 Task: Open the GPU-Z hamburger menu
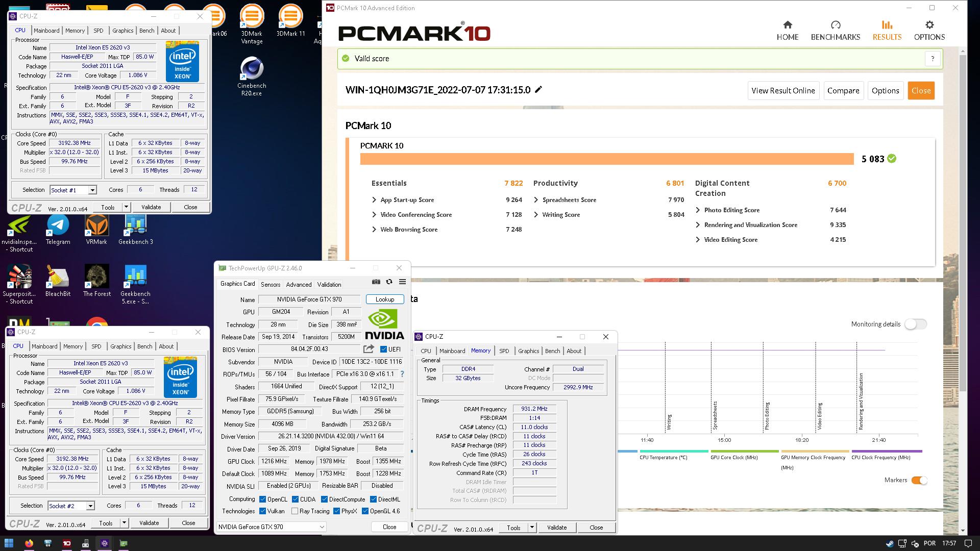(402, 282)
